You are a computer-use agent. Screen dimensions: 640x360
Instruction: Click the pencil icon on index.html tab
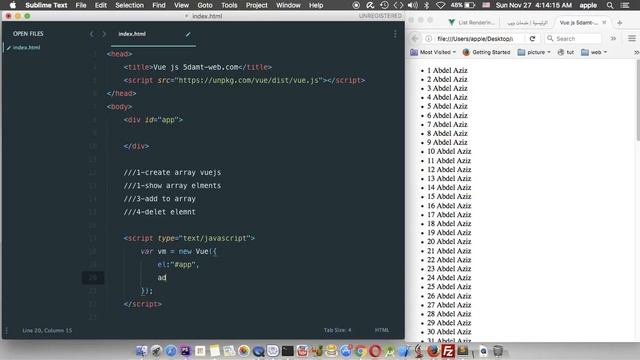pos(188,34)
